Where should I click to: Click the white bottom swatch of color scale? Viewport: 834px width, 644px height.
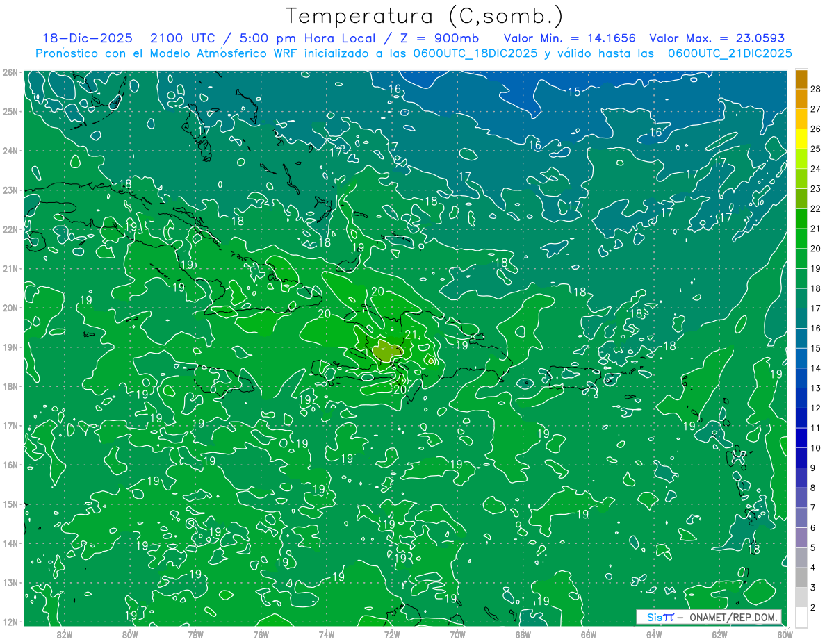[801, 616]
